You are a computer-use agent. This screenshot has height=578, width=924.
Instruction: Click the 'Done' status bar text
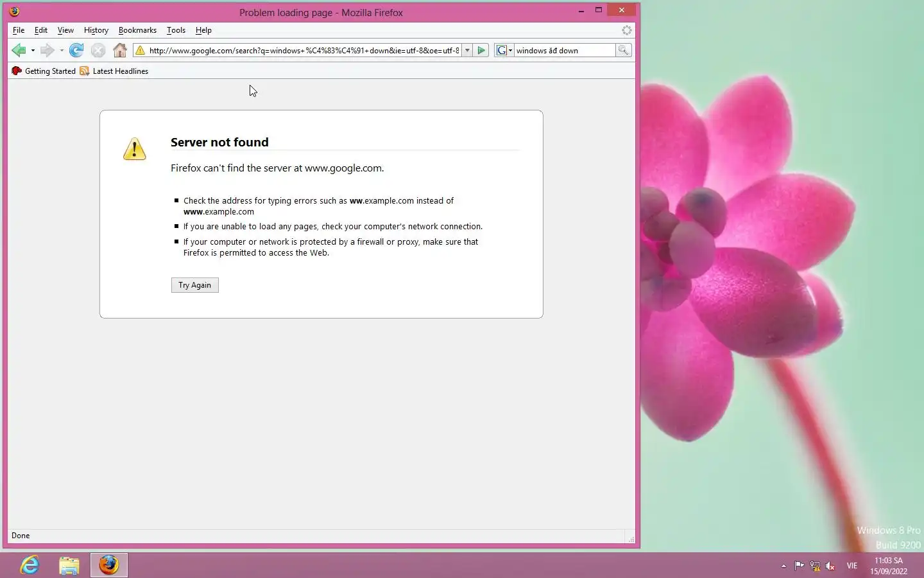pos(21,536)
